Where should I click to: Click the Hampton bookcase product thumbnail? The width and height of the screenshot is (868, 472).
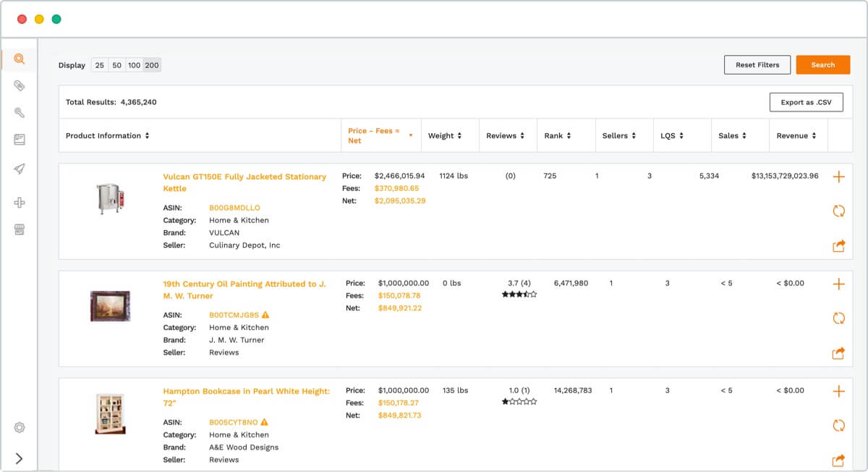[111, 413]
